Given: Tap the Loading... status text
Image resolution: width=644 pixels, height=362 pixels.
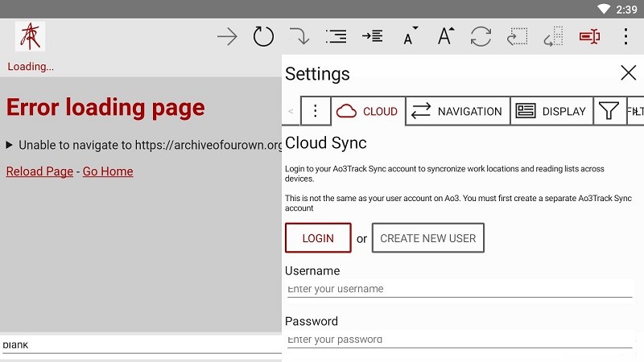Looking at the screenshot, I should point(31,67).
